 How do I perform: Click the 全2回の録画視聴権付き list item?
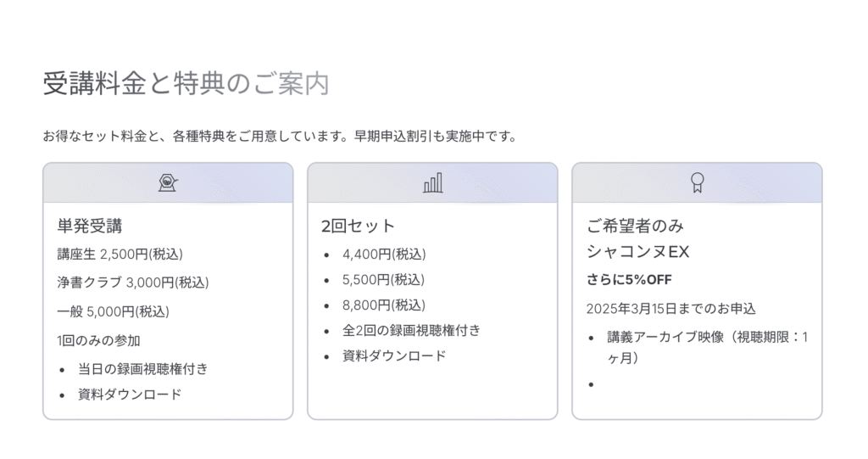411,330
